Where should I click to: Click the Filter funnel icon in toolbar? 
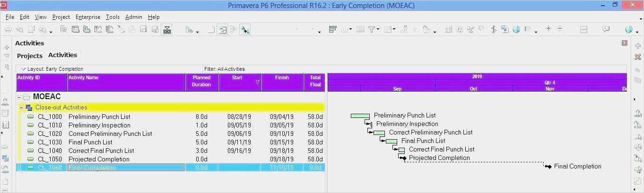pyautogui.click(x=372, y=29)
